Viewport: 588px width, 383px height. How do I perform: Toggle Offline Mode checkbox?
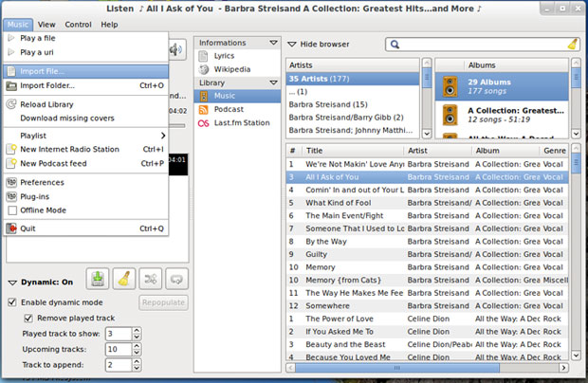point(12,210)
